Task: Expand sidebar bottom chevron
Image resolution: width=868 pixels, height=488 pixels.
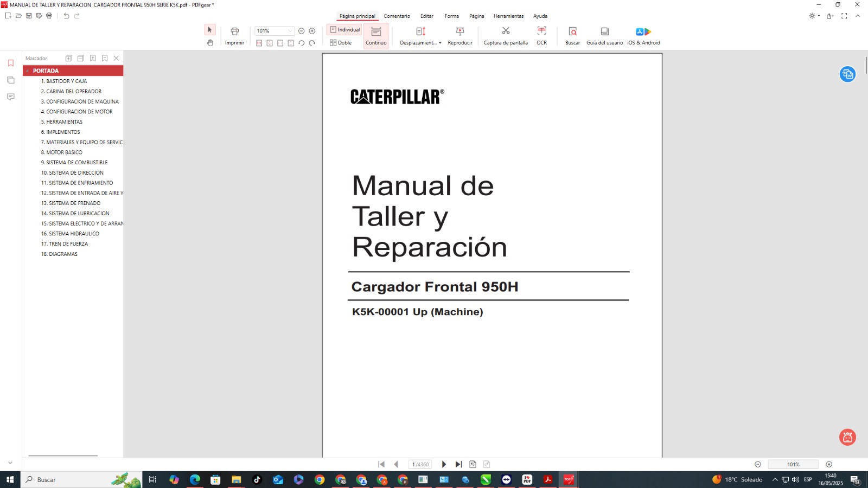Action: [x=10, y=463]
